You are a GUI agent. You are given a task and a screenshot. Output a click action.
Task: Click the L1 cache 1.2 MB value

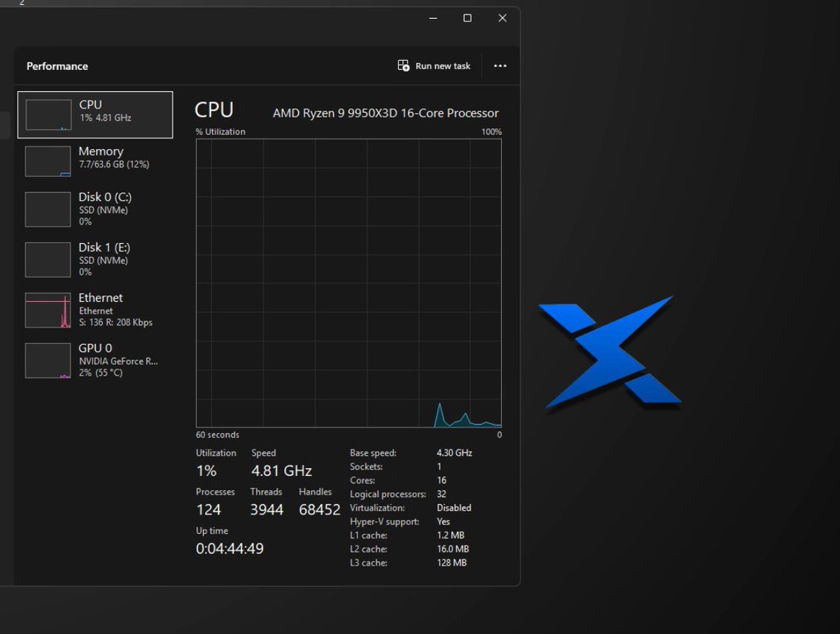pyautogui.click(x=449, y=535)
